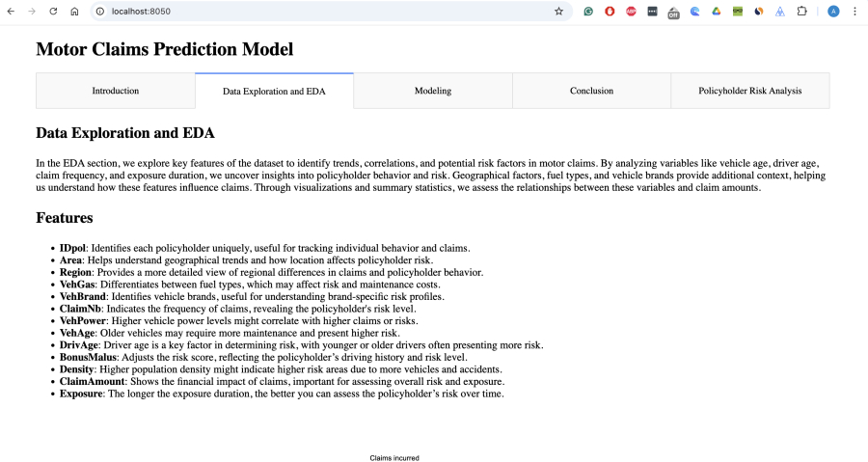Image resolution: width=868 pixels, height=462 pixels.
Task: Click the extension icon showing Off badge
Action: click(x=673, y=12)
